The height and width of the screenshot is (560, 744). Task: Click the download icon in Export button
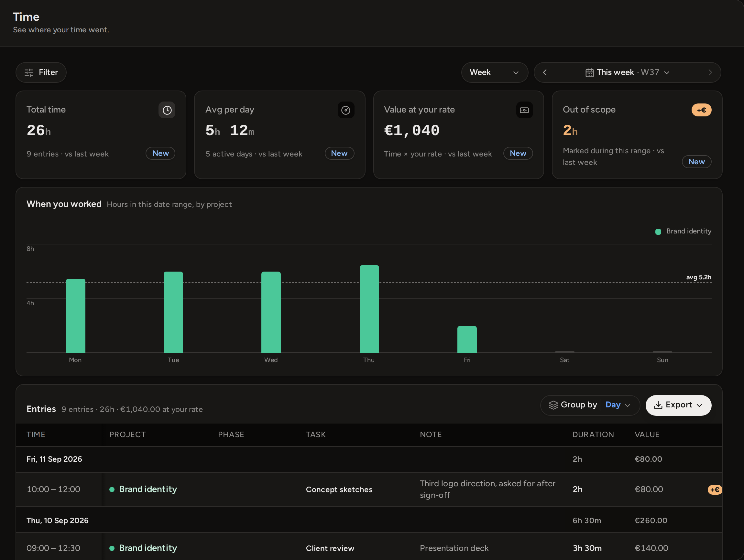pyautogui.click(x=658, y=405)
